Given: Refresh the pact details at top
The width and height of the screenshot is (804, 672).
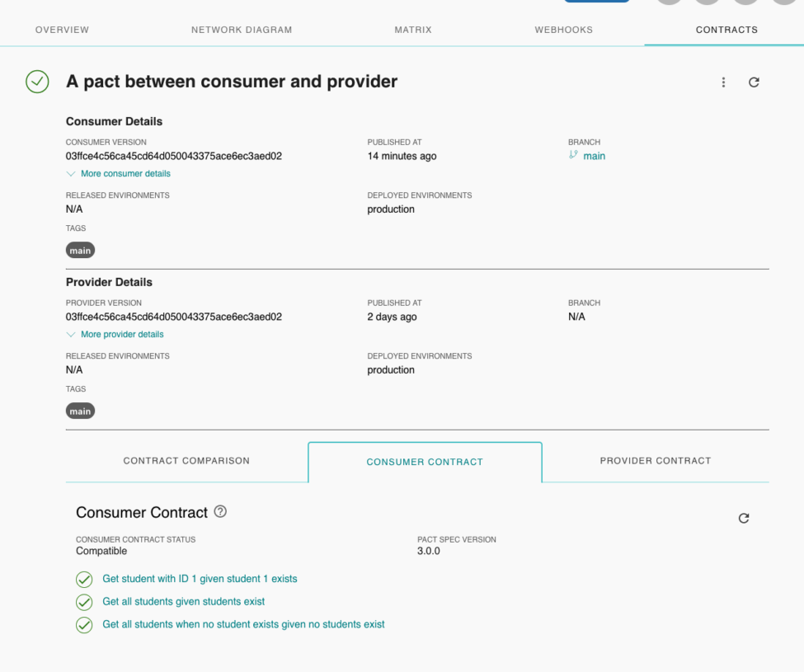Looking at the screenshot, I should pos(754,82).
